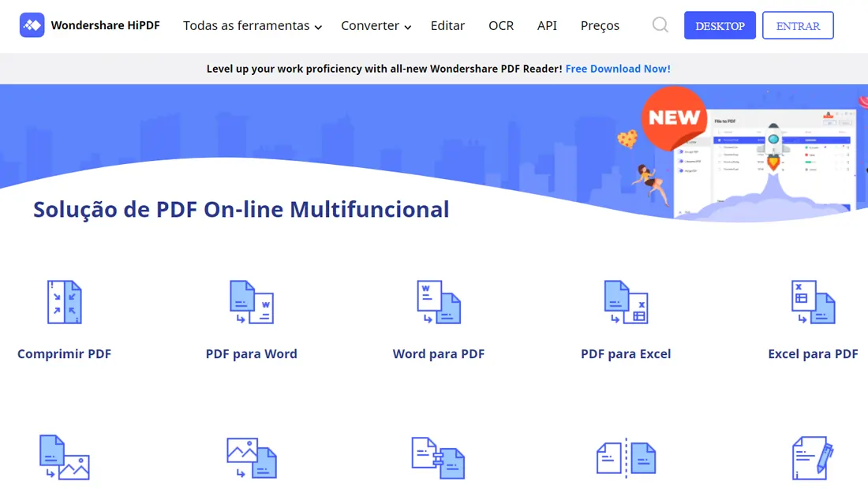Choose the merge PDF tool icon
This screenshot has width=868, height=489.
pos(438,458)
